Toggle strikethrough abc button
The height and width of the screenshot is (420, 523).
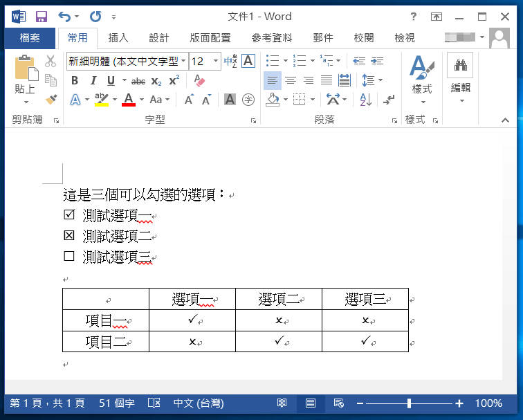(138, 81)
